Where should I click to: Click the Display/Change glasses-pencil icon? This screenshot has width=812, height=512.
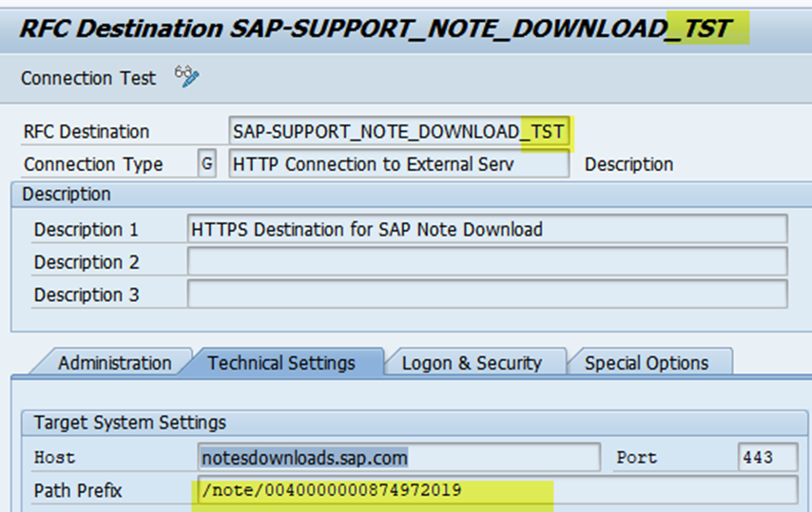coord(186,77)
